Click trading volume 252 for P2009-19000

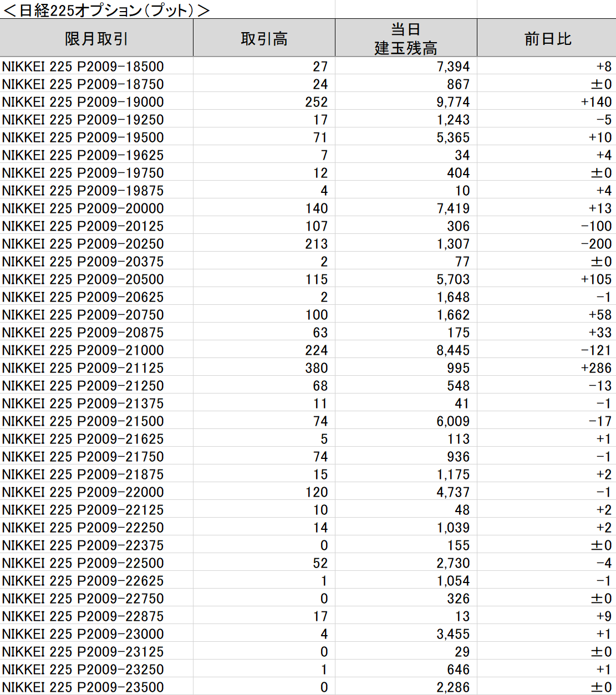tap(264, 101)
